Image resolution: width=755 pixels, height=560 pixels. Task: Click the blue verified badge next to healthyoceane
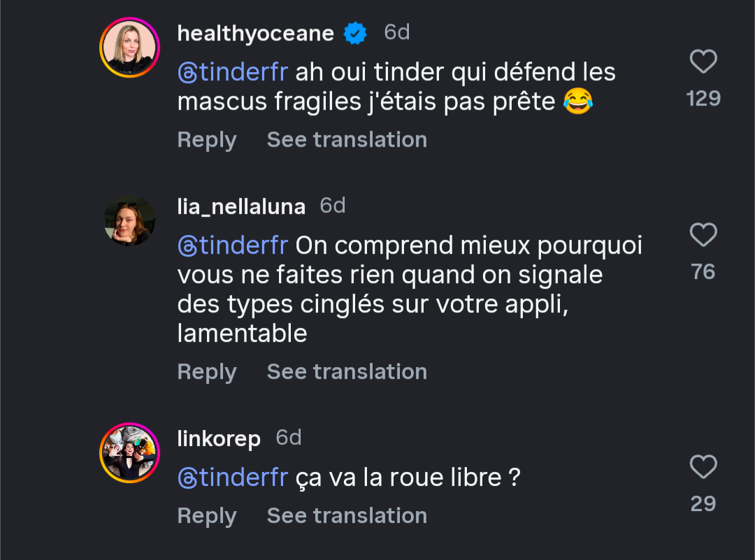356,33
